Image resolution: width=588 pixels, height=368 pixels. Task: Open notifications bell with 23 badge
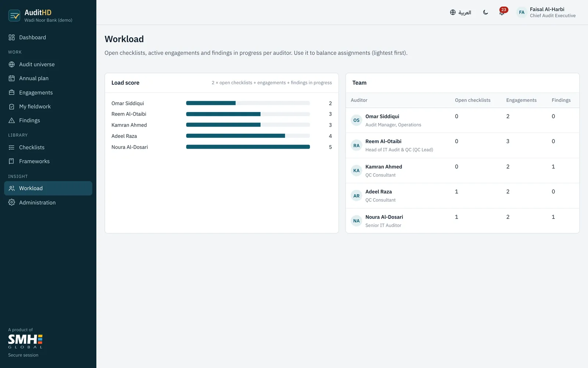coord(502,12)
